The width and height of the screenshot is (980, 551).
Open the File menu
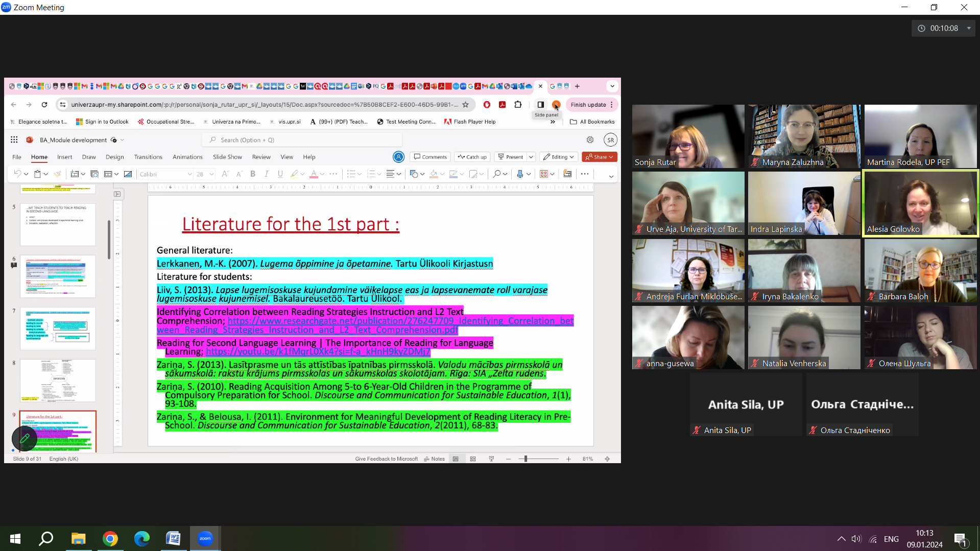pyautogui.click(x=17, y=157)
